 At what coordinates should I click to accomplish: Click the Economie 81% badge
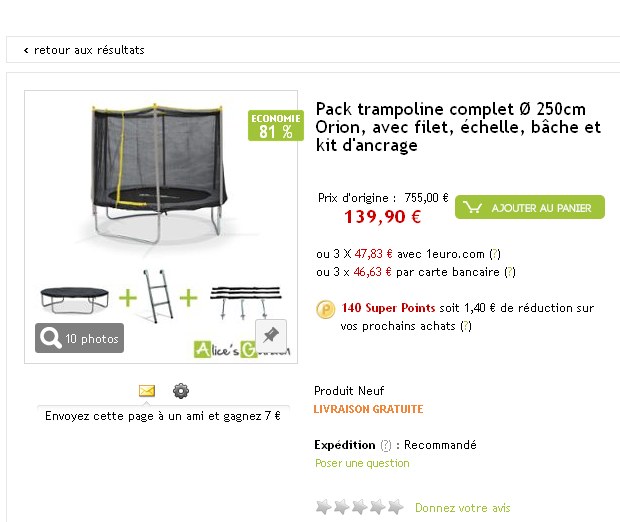[x=275, y=126]
